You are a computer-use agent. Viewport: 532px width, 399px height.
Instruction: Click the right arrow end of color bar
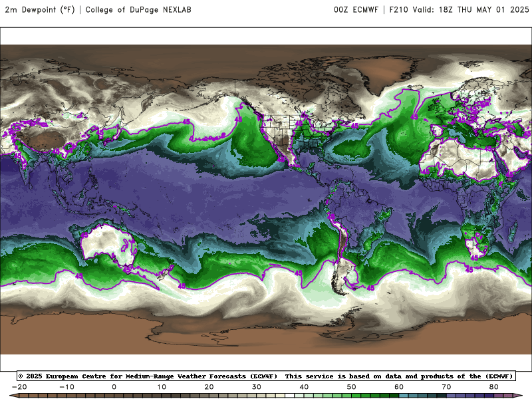coord(518,396)
